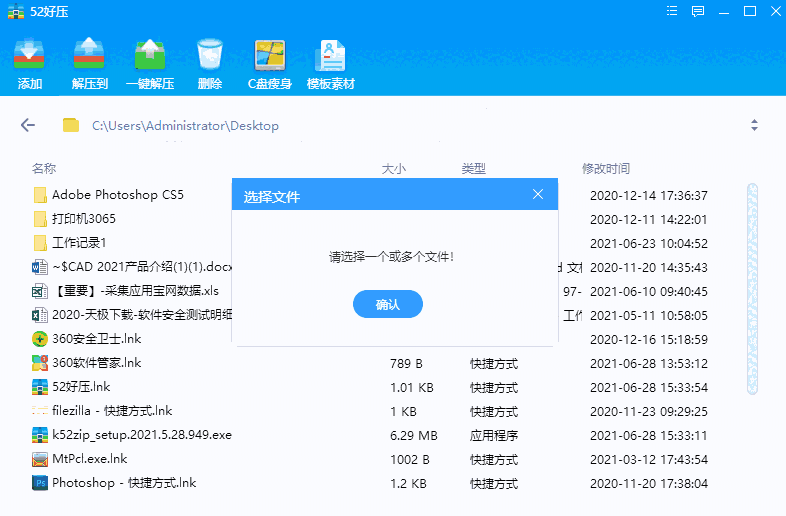Open the C盘瘦身 disk cleanup tool

pyautogui.click(x=270, y=55)
